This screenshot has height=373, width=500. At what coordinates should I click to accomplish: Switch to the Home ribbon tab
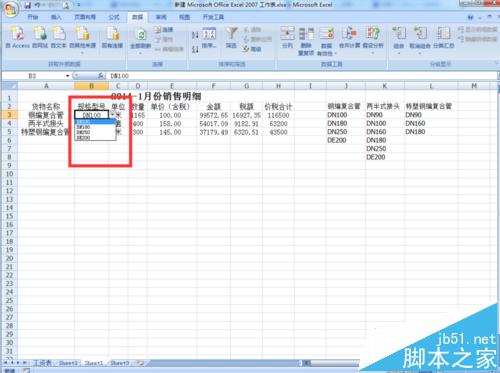[33, 17]
